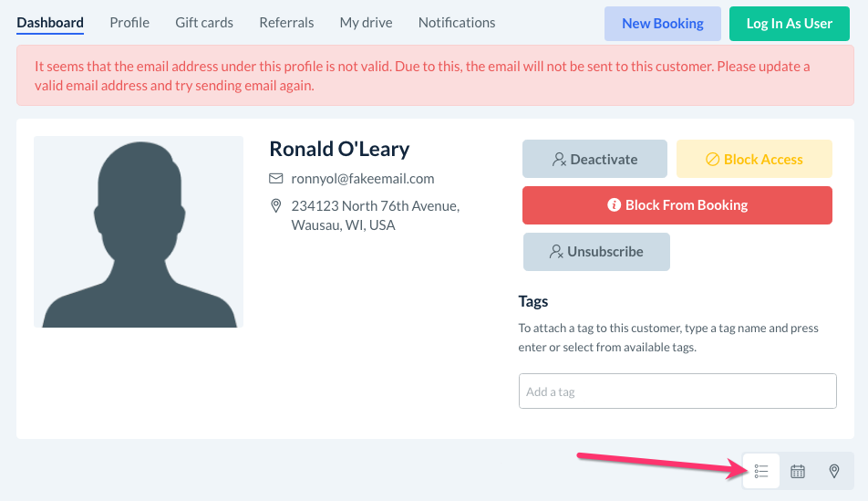Switch to list view icon
The height and width of the screenshot is (501, 868).
(761, 471)
